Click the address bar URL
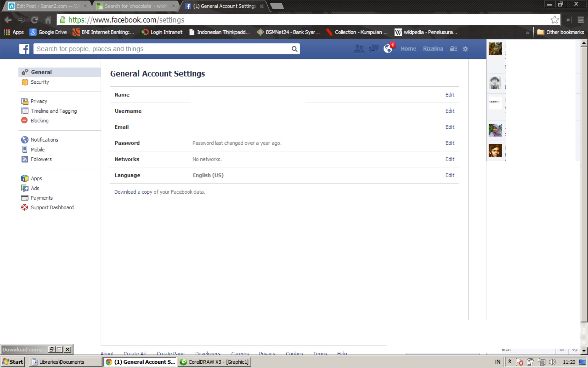The width and height of the screenshot is (588, 368). pos(126,20)
